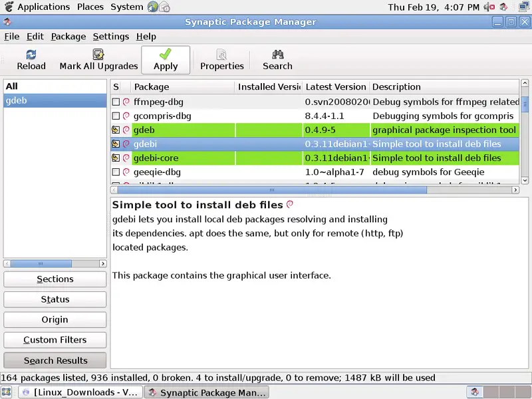Screen dimensions: 532x399
Task: Open the File menu
Action: tap(12, 37)
